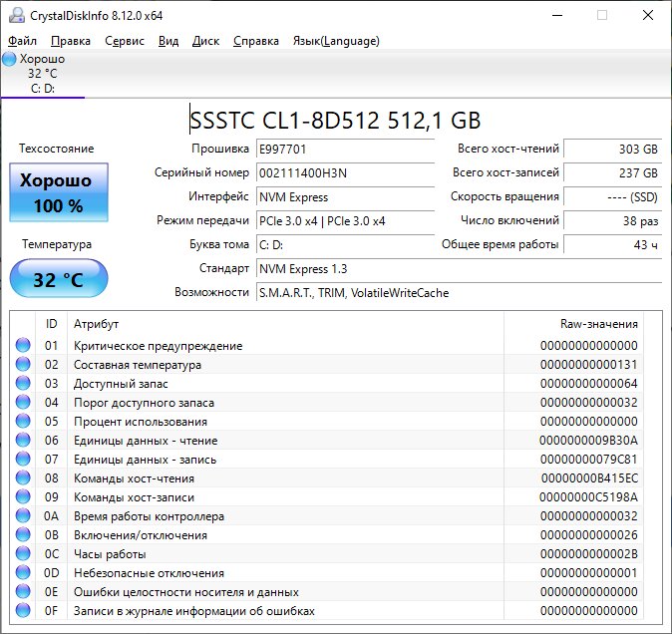
Task: Select raw value 0000000009B30A
Action: click(x=588, y=441)
